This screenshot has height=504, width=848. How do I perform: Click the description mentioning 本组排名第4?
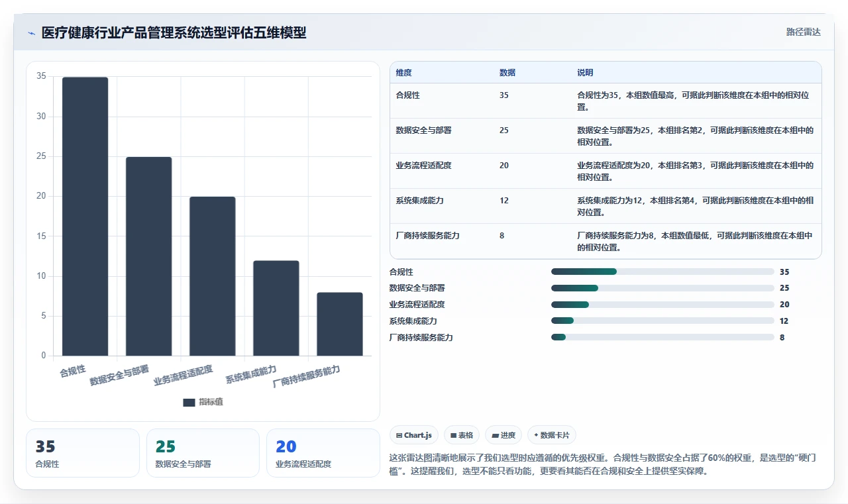pyautogui.click(x=695, y=206)
